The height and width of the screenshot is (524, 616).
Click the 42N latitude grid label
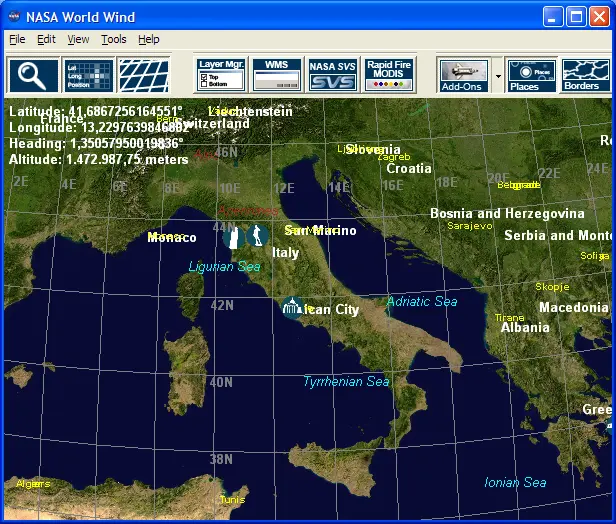coord(222,305)
